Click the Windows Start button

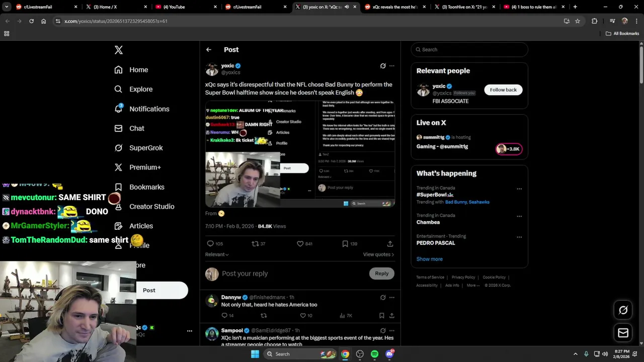255,354
